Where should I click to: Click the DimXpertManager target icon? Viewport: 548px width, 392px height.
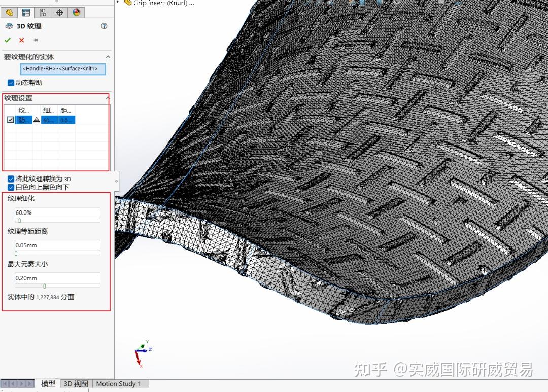(59, 13)
